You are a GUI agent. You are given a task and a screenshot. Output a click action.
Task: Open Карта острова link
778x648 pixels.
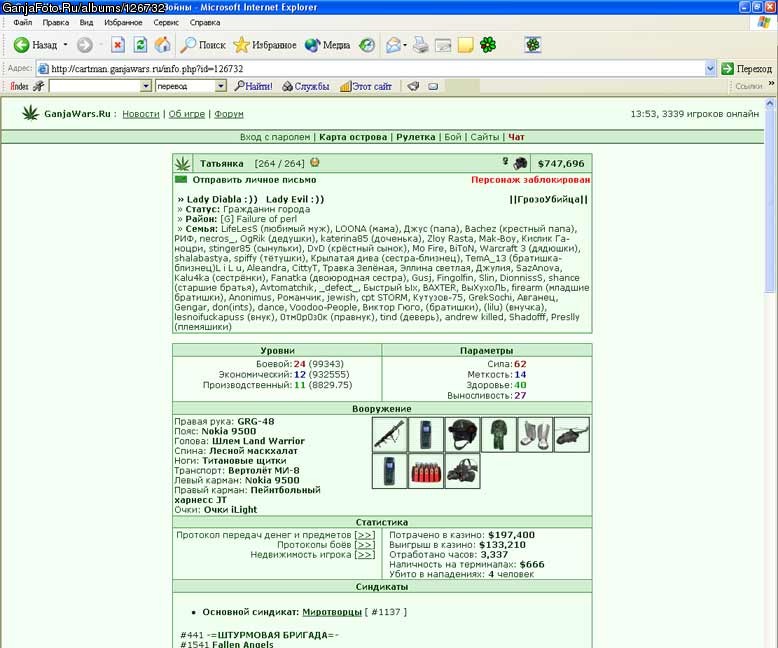pyautogui.click(x=353, y=137)
